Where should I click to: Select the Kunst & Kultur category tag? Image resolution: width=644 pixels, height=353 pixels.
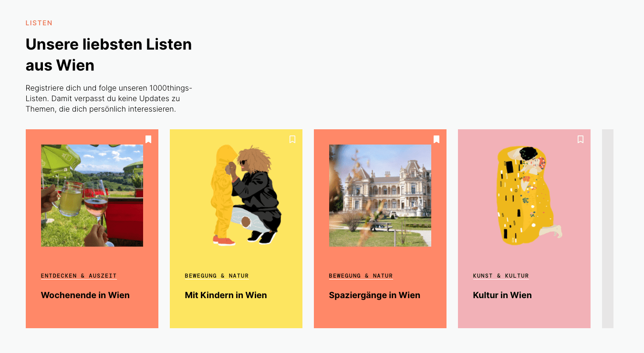tap(501, 276)
